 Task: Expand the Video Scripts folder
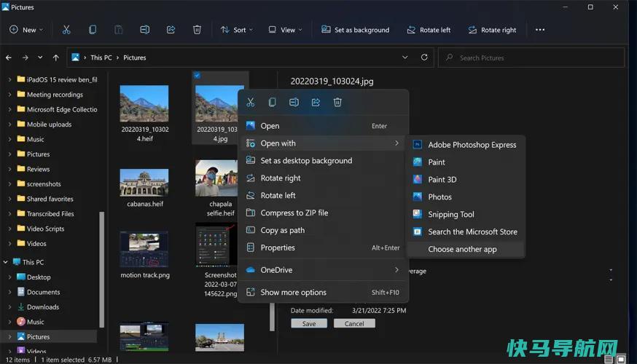(x=9, y=229)
